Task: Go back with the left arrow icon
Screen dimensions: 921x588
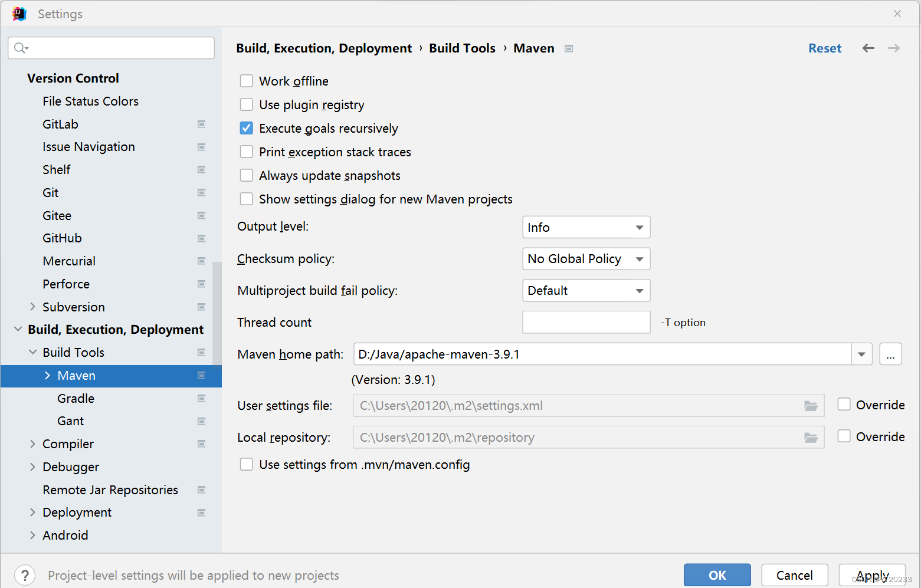Action: coord(868,48)
